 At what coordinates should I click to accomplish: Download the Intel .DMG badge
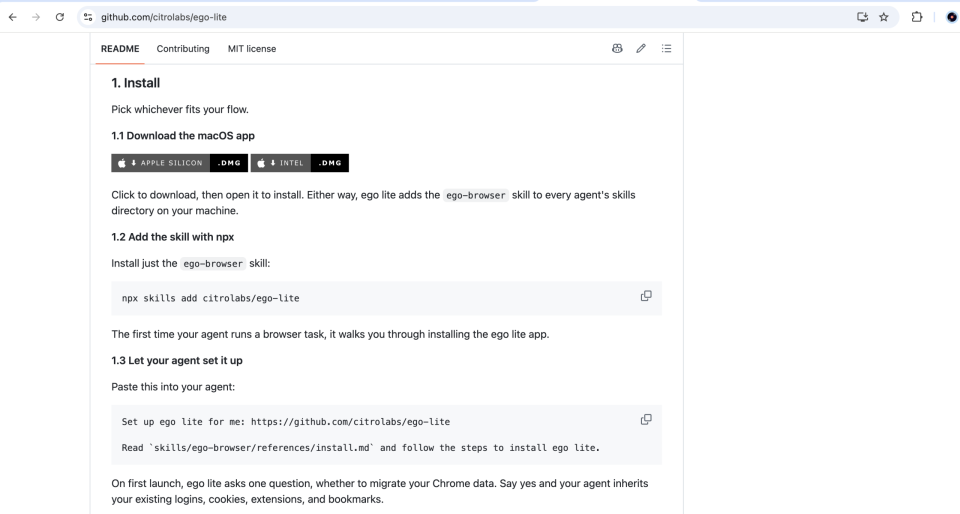point(300,163)
